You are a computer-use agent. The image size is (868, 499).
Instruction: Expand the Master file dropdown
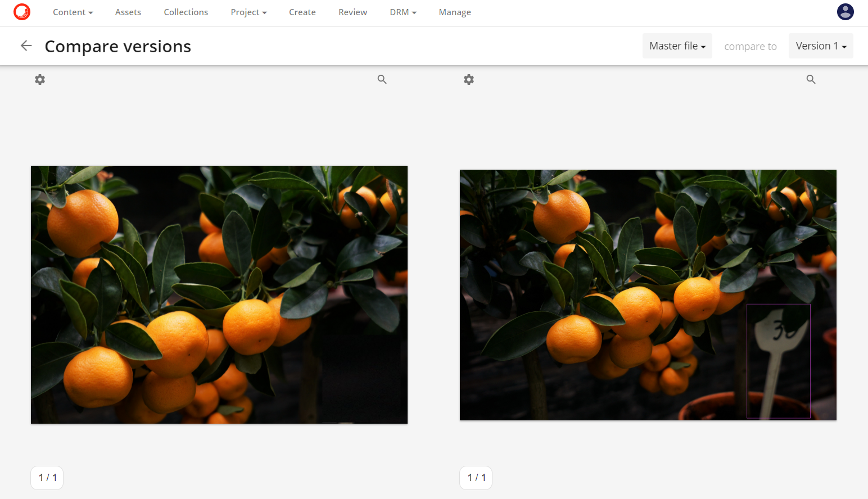click(x=677, y=46)
